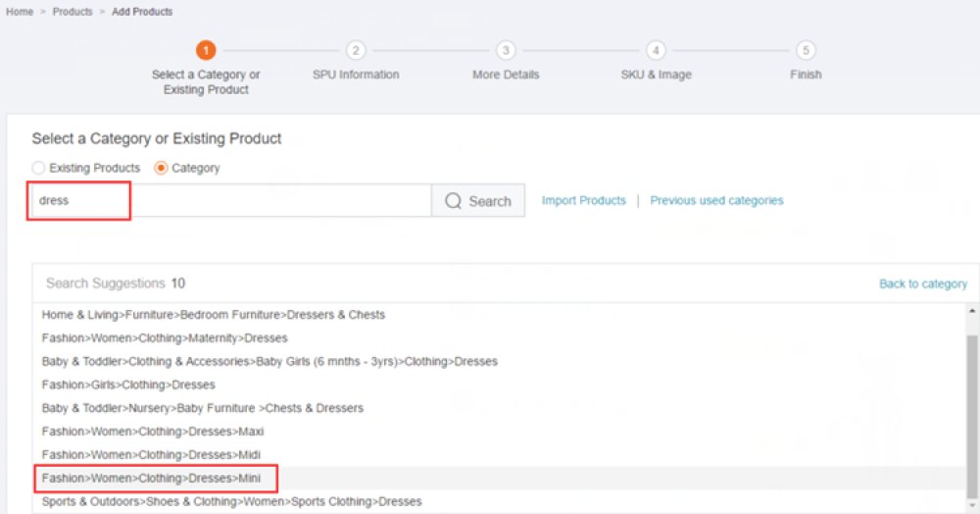The width and height of the screenshot is (980, 514).
Task: Select the Category radio button
Action: pos(162,168)
